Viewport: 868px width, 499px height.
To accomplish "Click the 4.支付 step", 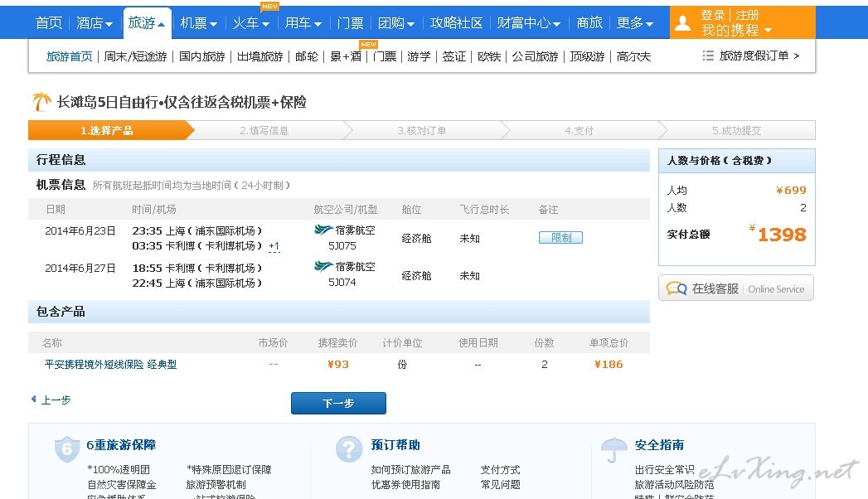I will click(579, 131).
